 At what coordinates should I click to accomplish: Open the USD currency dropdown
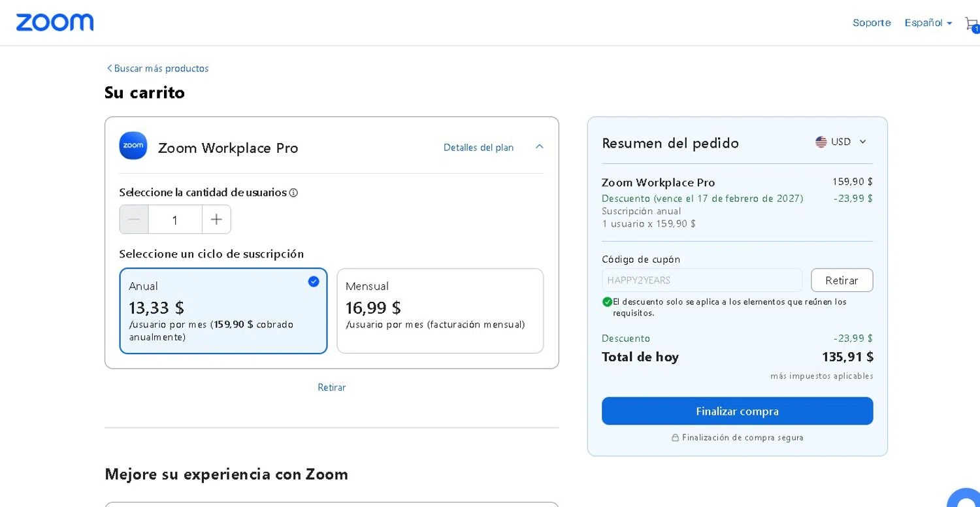pyautogui.click(x=841, y=142)
